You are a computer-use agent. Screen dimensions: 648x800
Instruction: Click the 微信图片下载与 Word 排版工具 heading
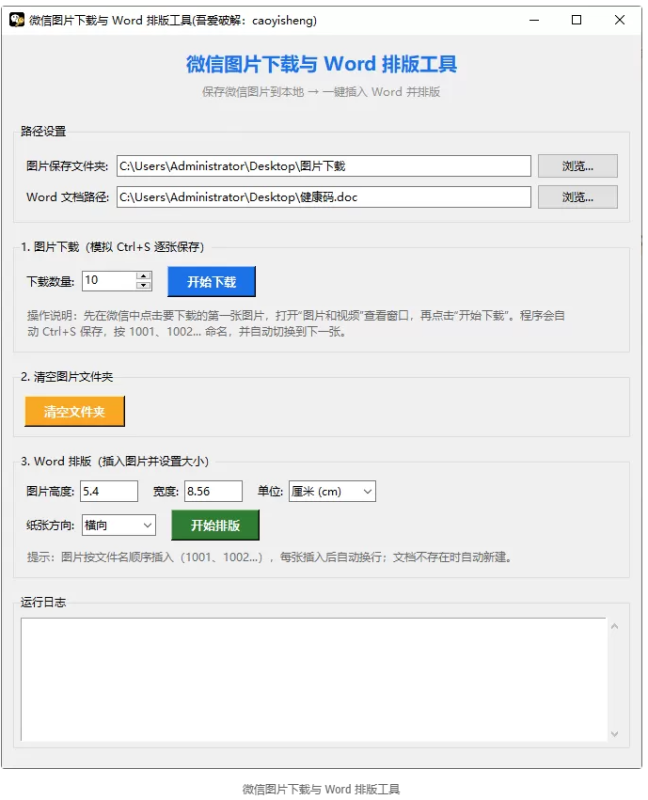[x=321, y=64]
